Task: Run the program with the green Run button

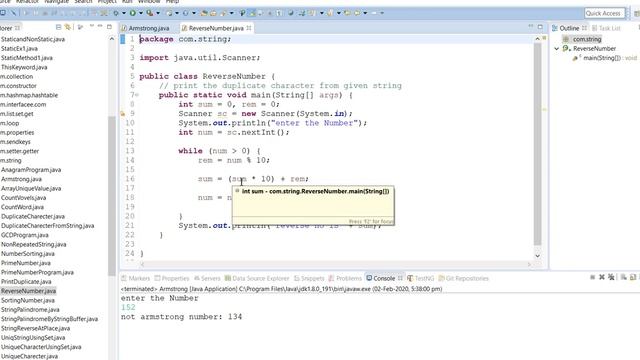Action: click(133, 13)
